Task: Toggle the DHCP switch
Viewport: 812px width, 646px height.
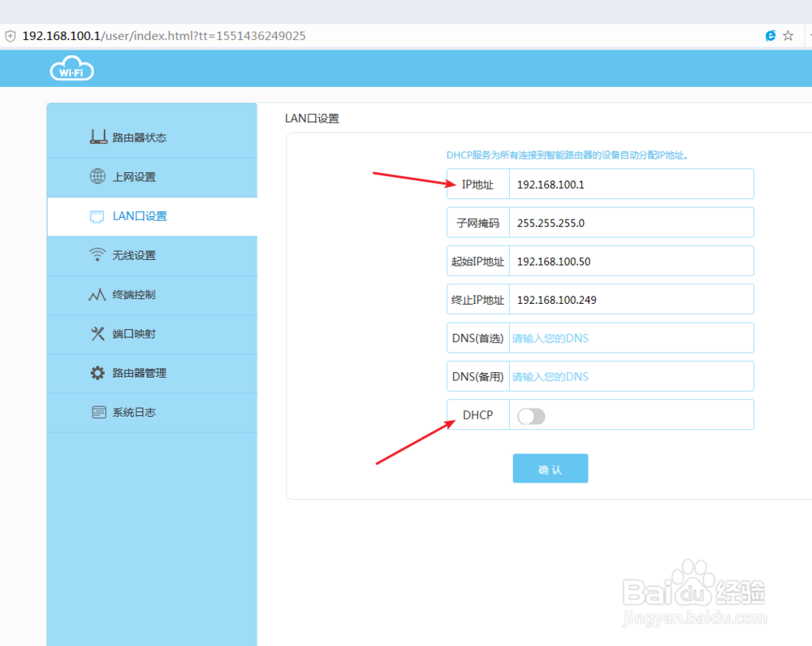Action: tap(531, 416)
